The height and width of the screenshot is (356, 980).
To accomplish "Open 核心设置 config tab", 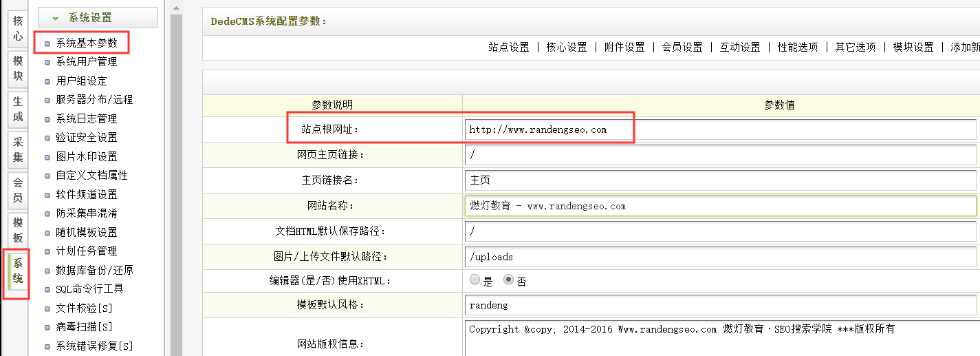I will 567,48.
